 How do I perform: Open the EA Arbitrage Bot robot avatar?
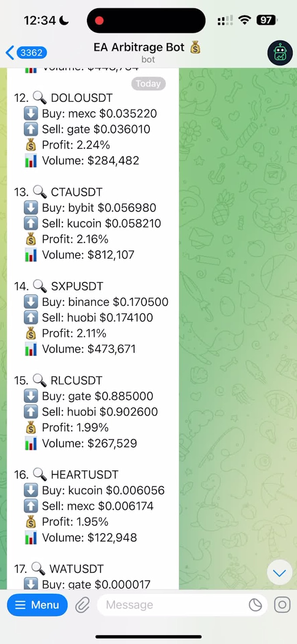coord(280,53)
